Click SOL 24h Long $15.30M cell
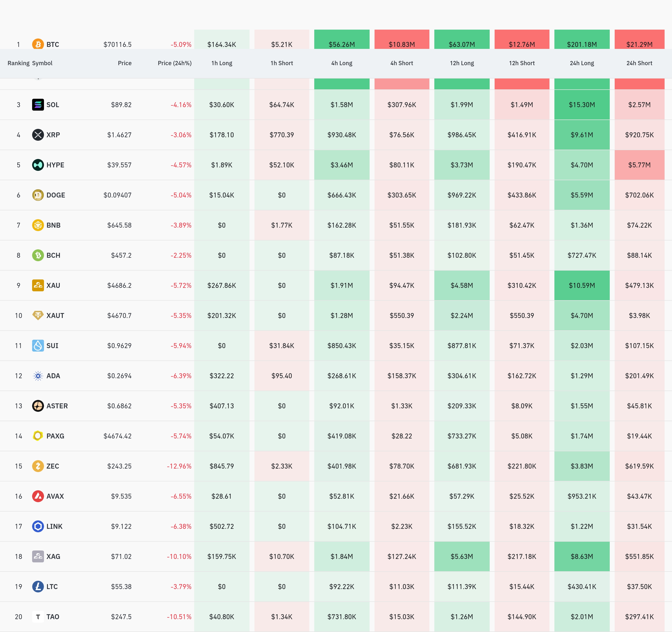The width and height of the screenshot is (672, 632). tap(581, 105)
